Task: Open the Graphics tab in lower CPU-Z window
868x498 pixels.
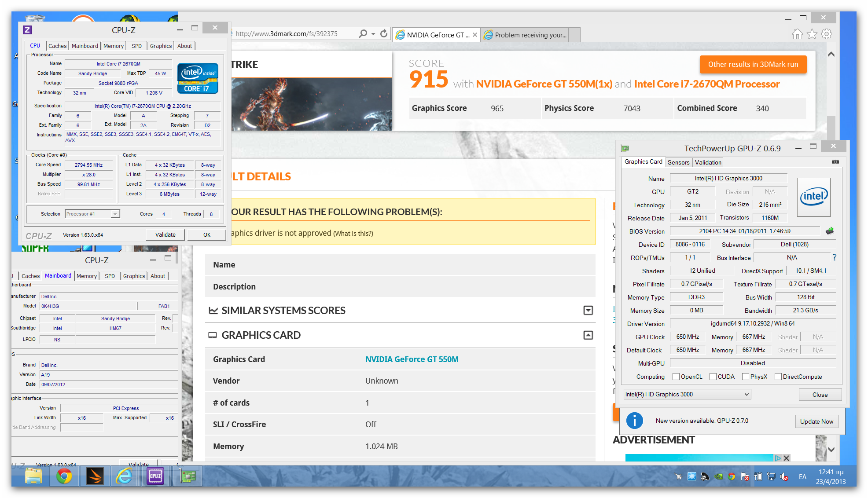Action: (x=134, y=276)
